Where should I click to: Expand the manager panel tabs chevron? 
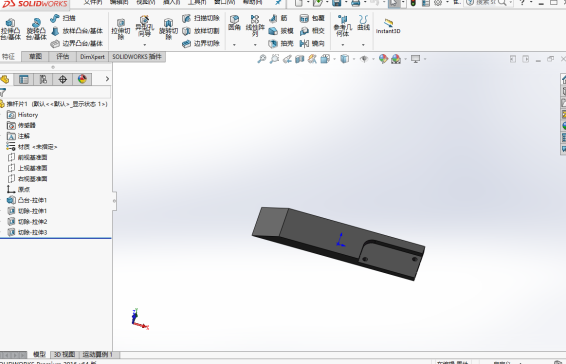pos(107,79)
